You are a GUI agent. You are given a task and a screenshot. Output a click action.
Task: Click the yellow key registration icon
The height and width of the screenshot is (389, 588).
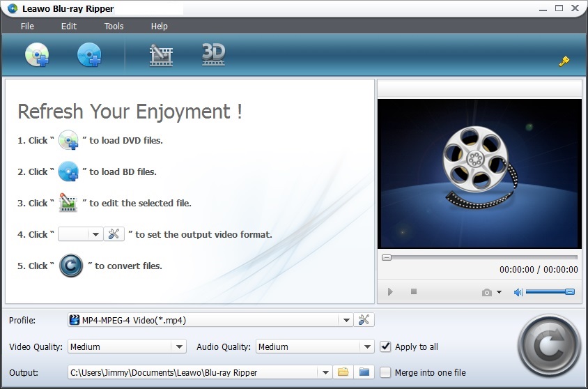click(x=564, y=61)
